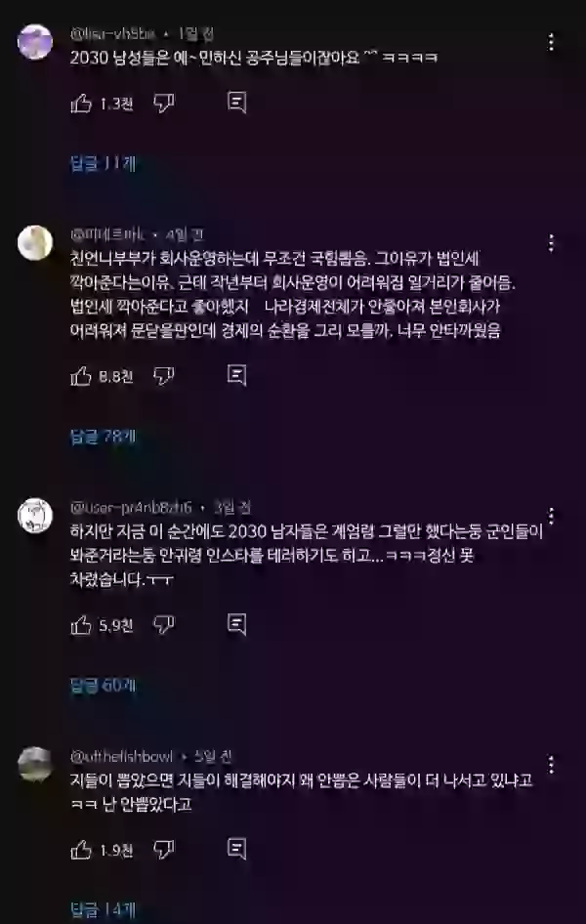Like the comment with 1.9천 likes
The width and height of the screenshot is (586, 924).
[81, 851]
